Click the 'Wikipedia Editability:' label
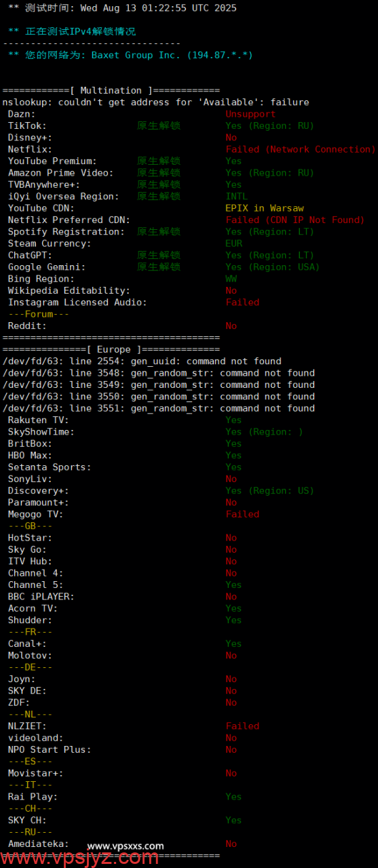This screenshot has width=378, height=868. (69, 290)
